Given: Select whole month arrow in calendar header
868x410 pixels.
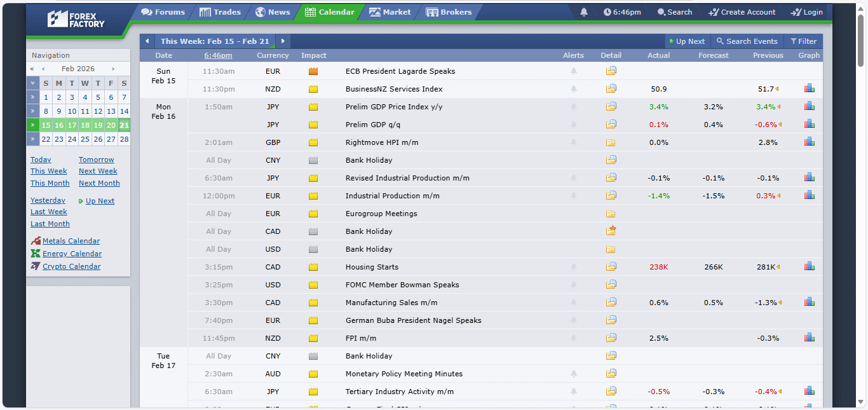Looking at the screenshot, I should click(33, 83).
